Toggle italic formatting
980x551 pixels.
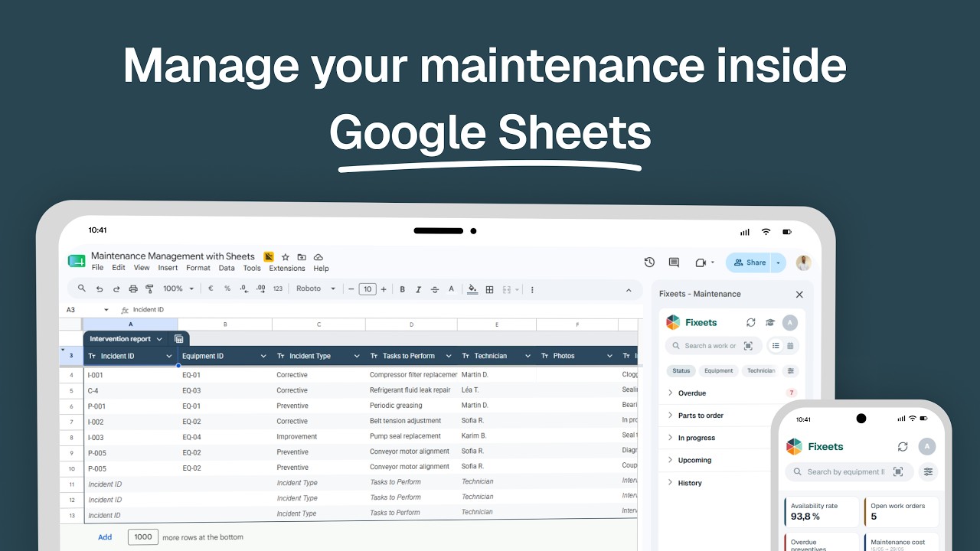tap(418, 289)
